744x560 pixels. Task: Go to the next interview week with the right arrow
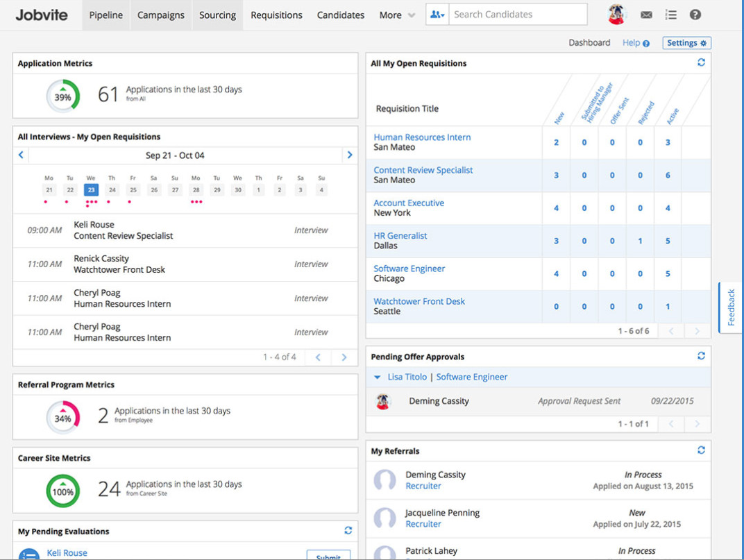click(x=349, y=155)
